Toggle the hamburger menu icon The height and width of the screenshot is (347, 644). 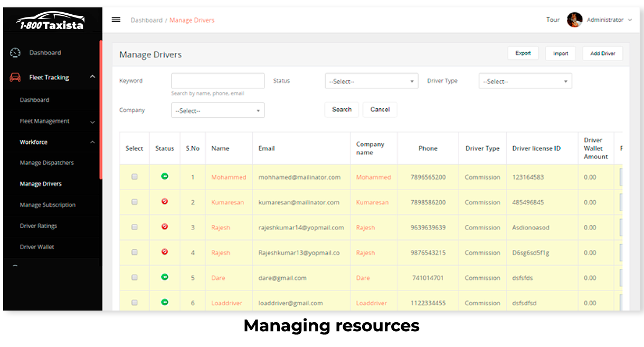116,20
